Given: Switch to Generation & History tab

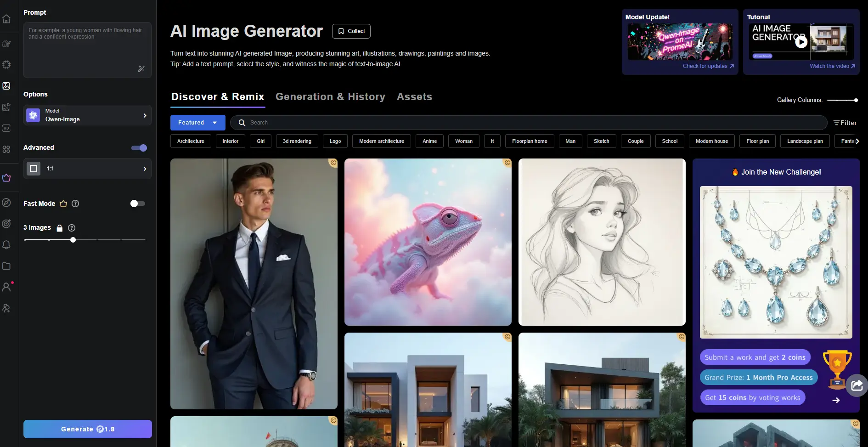Looking at the screenshot, I should click(x=330, y=97).
